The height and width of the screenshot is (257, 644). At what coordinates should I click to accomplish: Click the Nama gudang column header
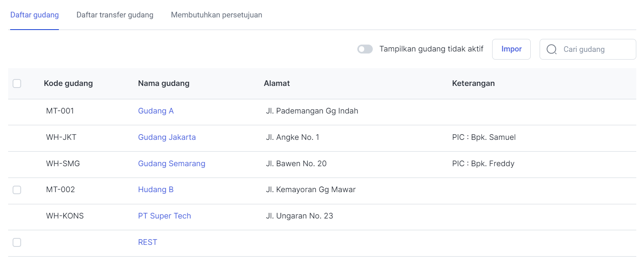tap(164, 84)
